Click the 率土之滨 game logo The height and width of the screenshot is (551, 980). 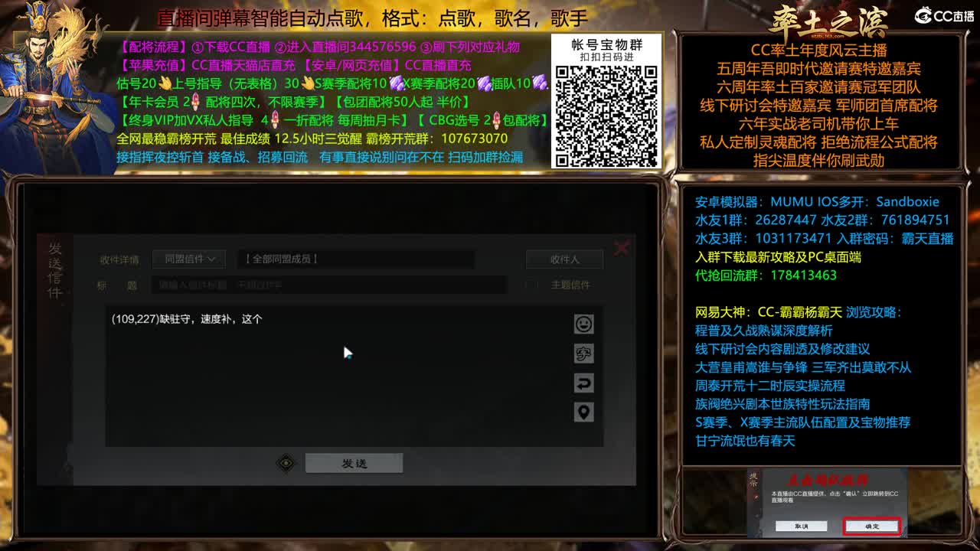point(828,22)
